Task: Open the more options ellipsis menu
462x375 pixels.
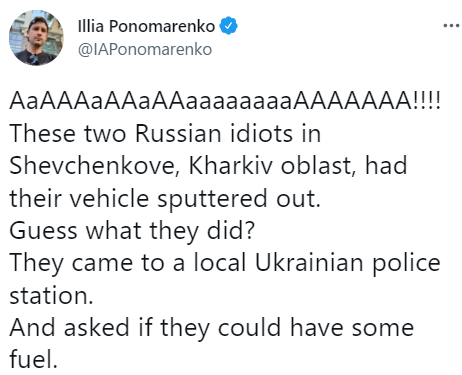Action: (x=451, y=25)
